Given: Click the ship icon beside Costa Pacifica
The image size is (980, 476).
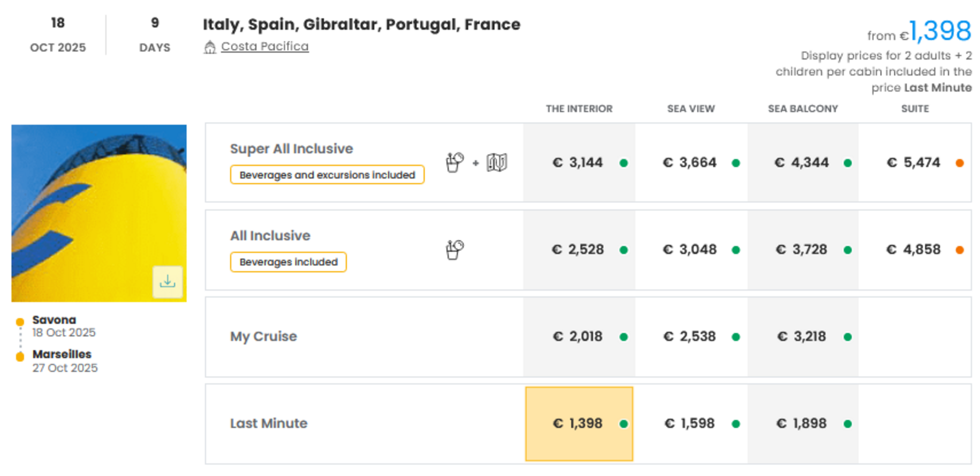Looking at the screenshot, I should click(210, 47).
